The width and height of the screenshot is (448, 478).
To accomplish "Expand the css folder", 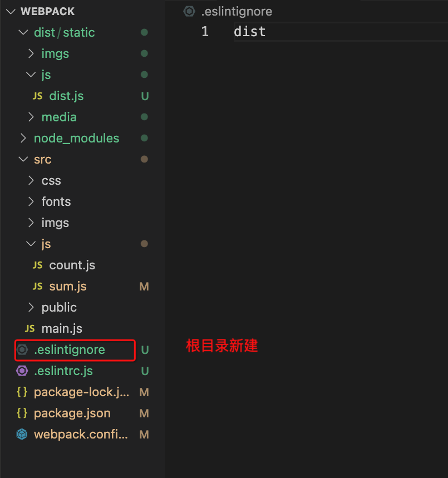I will [x=31, y=180].
